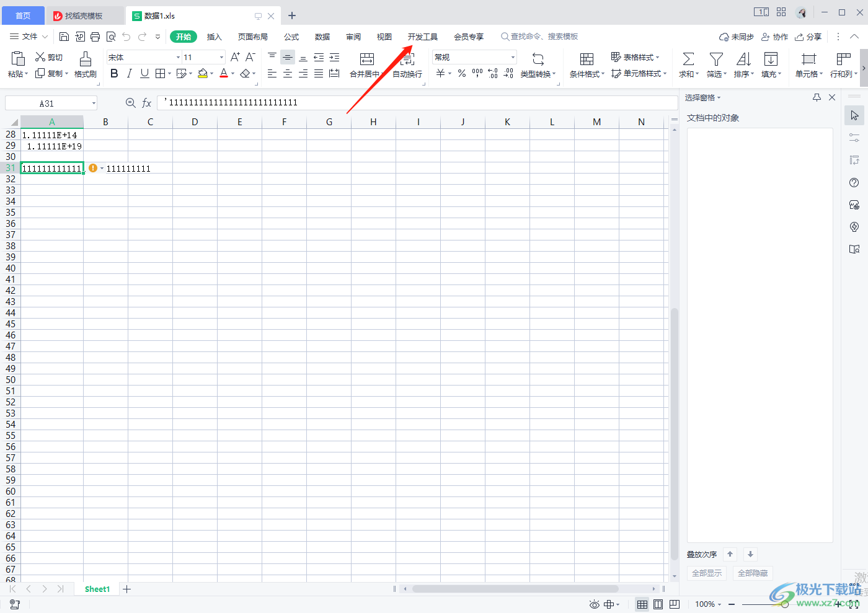Open the font name dropdown (宋体)
Screen dimensions: 868x613
178,57
